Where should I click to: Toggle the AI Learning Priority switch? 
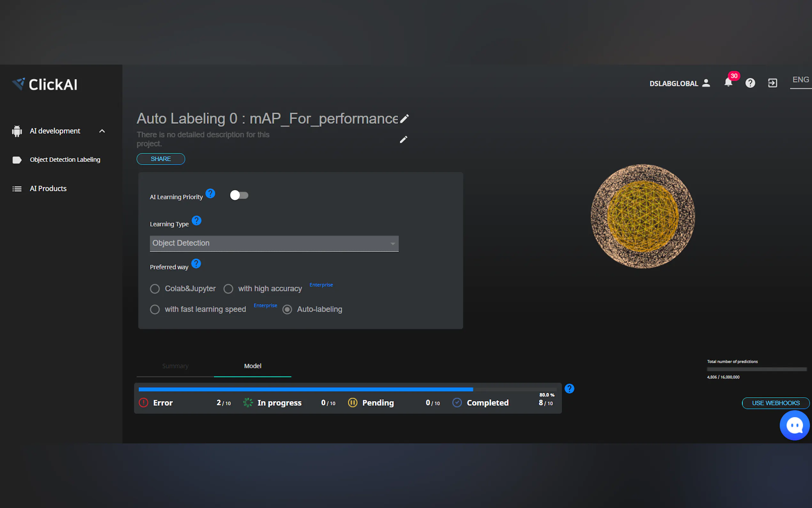[239, 195]
